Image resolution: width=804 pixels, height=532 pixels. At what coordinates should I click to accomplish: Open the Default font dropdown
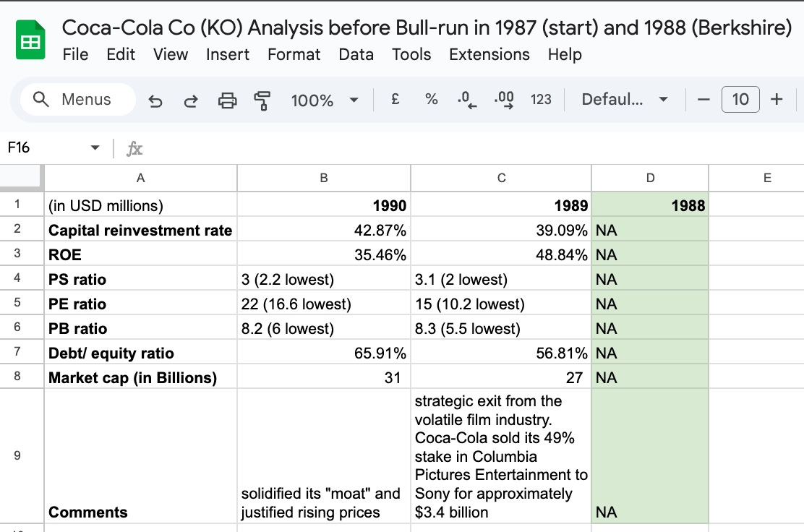[625, 100]
